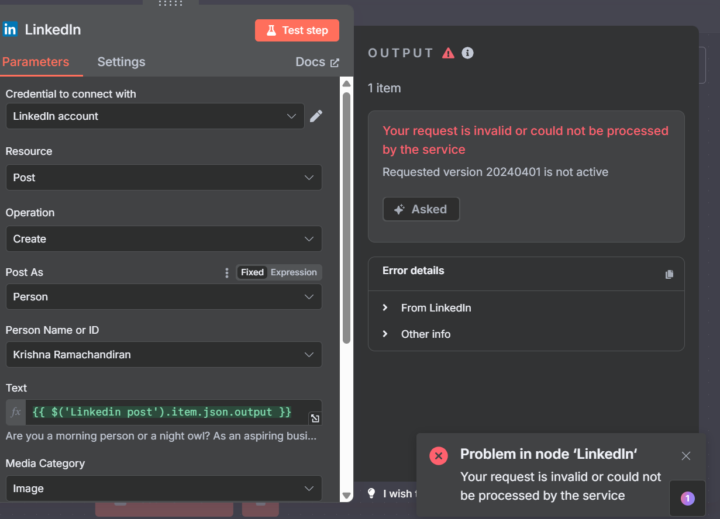Screen dimensions: 720x519
Task: Click the panel drag handle dots
Action: tap(170, 3)
